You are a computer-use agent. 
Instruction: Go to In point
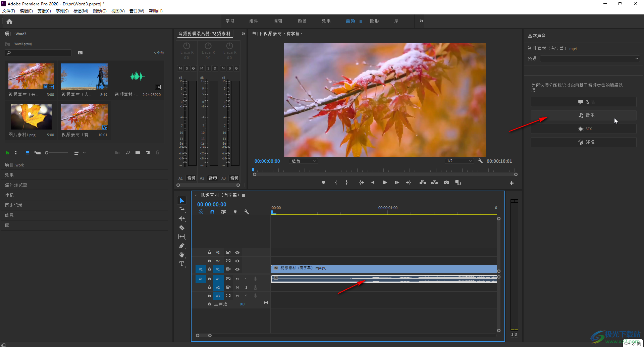coord(362,183)
